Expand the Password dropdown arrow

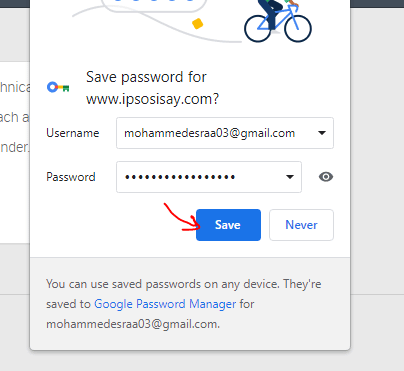pos(290,177)
